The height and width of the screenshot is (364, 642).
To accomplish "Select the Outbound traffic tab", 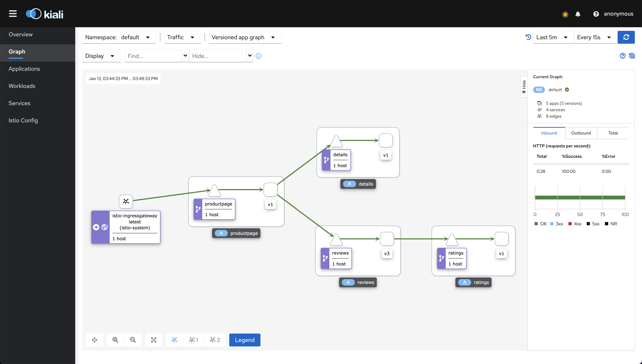I will 581,133.
